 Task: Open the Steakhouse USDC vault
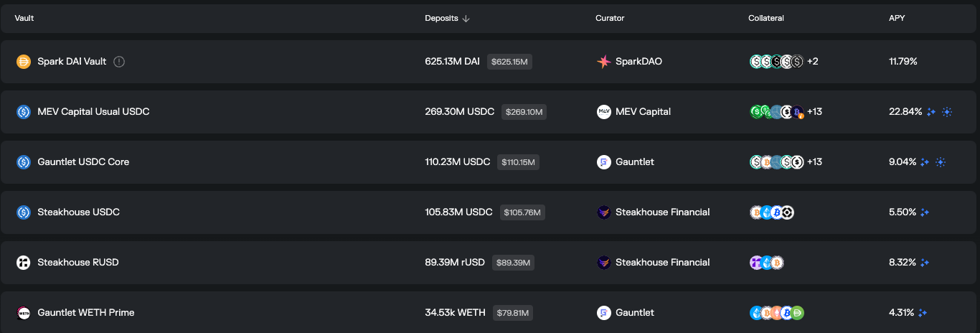pyautogui.click(x=490, y=212)
